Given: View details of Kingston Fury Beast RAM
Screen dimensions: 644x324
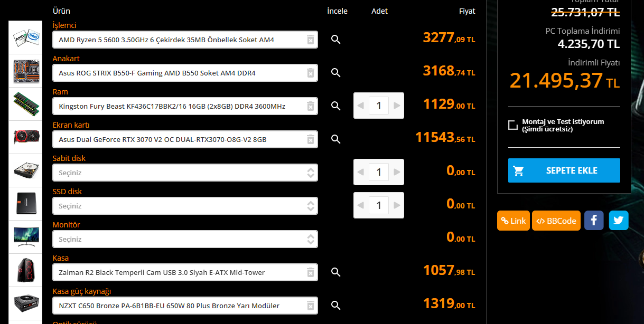Looking at the screenshot, I should tap(335, 106).
